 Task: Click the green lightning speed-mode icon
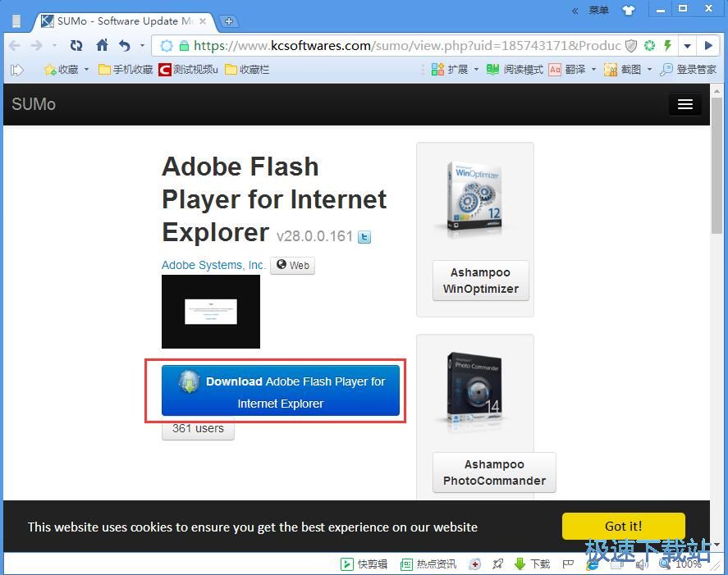tap(667, 45)
